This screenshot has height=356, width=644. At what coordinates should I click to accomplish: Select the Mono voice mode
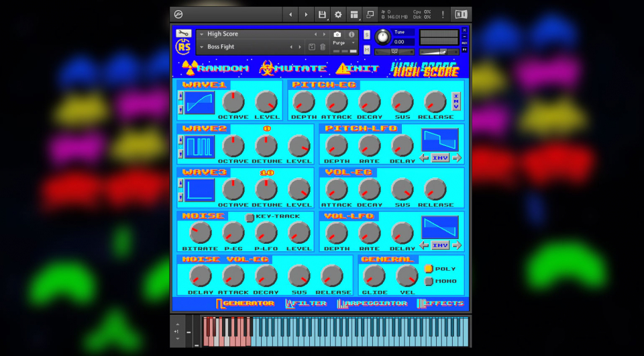[x=429, y=281]
